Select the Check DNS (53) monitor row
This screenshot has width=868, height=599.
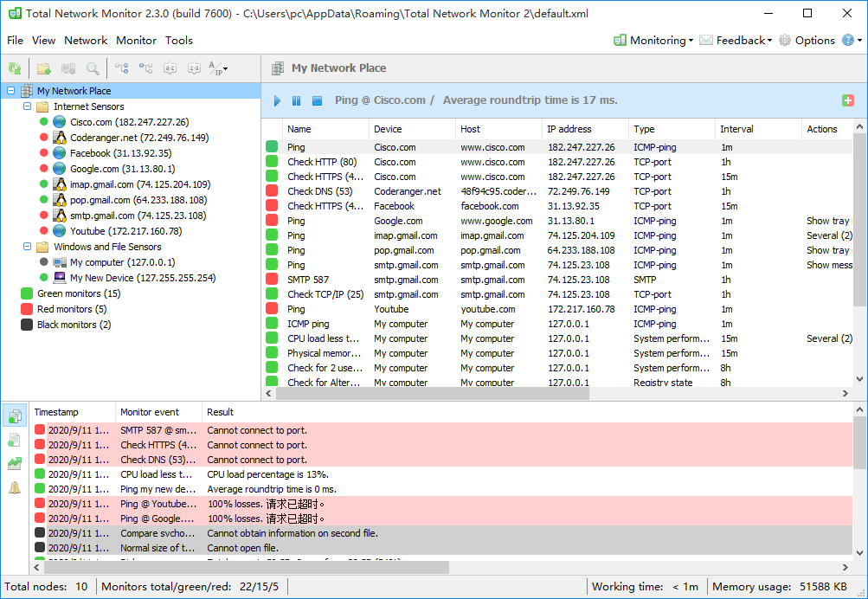(558, 191)
